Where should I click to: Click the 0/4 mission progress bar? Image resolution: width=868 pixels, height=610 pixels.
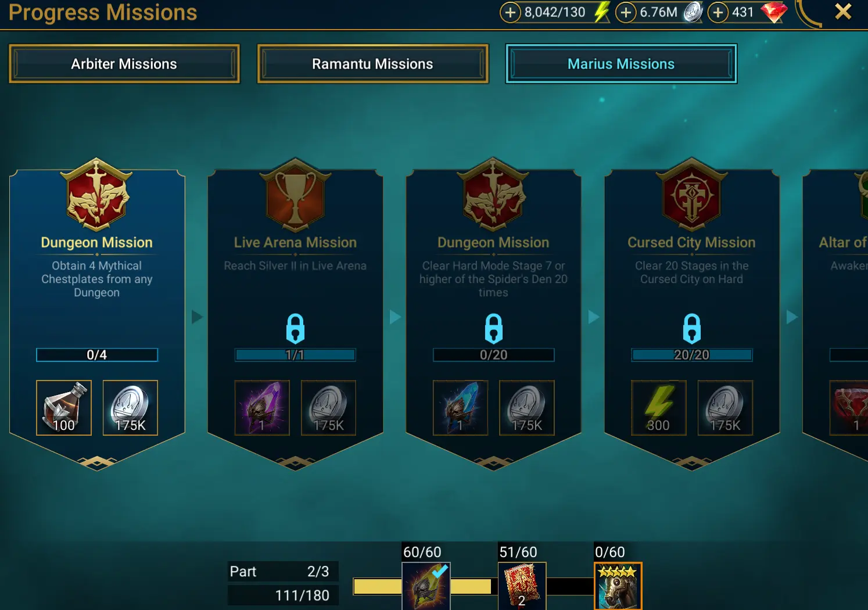coord(97,355)
